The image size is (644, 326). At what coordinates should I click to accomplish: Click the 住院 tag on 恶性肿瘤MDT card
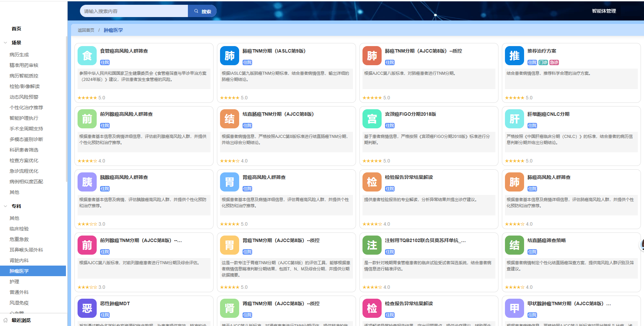tap(105, 315)
